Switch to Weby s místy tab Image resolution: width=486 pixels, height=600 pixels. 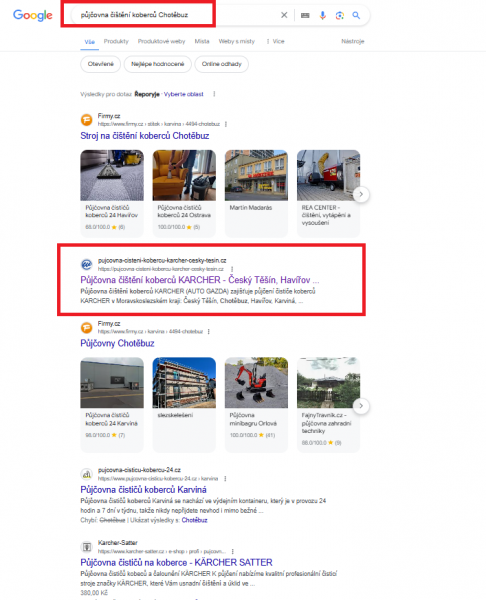pyautogui.click(x=236, y=41)
